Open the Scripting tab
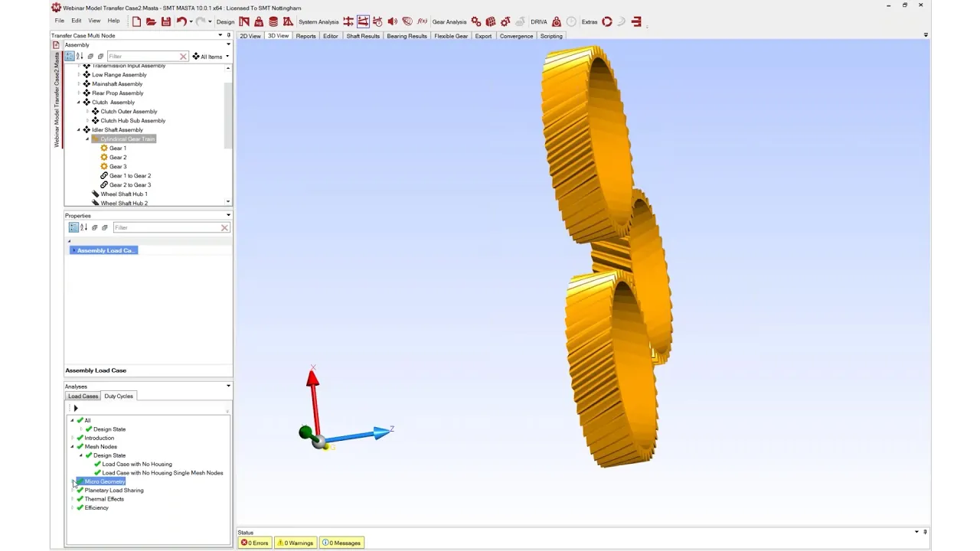Viewport: 980px width, 551px height. click(551, 36)
